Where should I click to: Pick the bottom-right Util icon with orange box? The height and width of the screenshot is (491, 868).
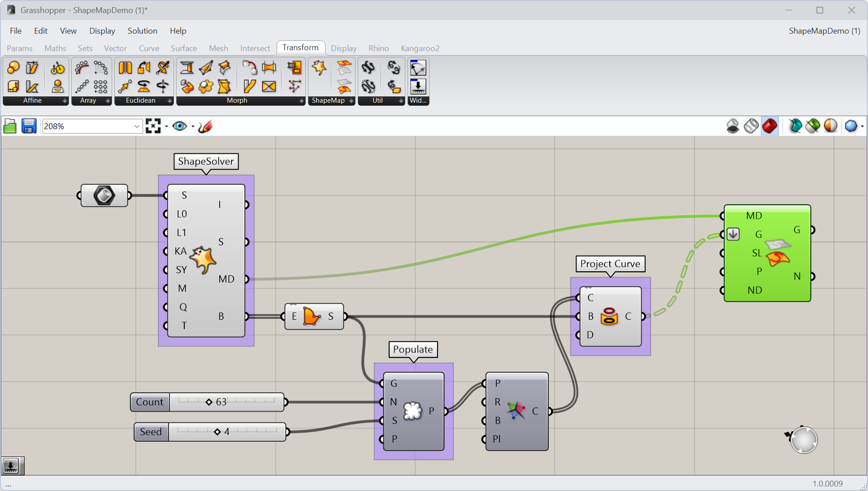(x=394, y=86)
